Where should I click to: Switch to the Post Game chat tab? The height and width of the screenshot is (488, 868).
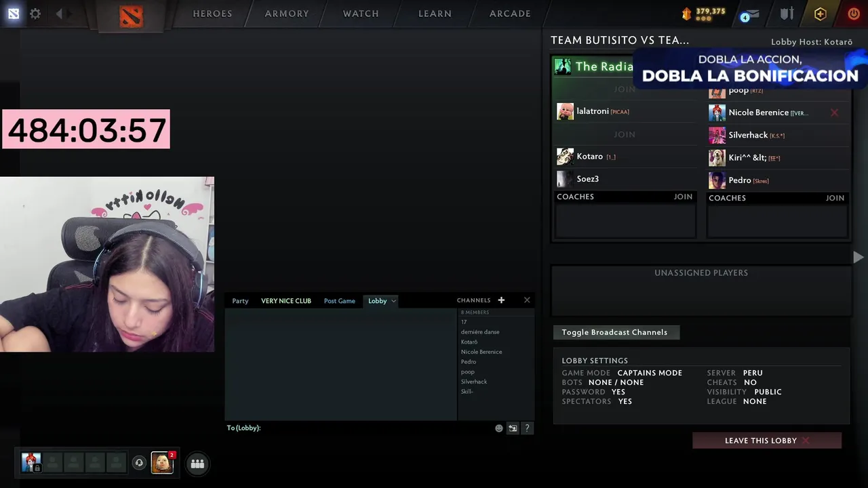[x=339, y=301]
